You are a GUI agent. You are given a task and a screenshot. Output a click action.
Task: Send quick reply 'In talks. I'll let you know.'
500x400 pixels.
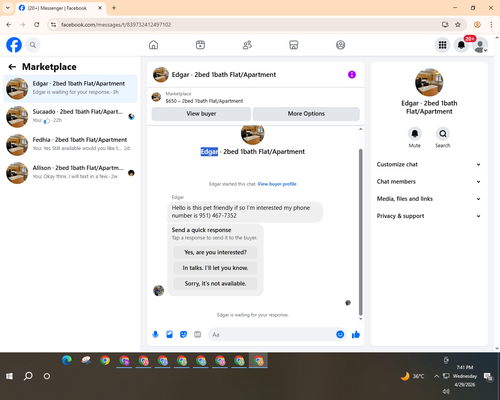[x=215, y=268]
